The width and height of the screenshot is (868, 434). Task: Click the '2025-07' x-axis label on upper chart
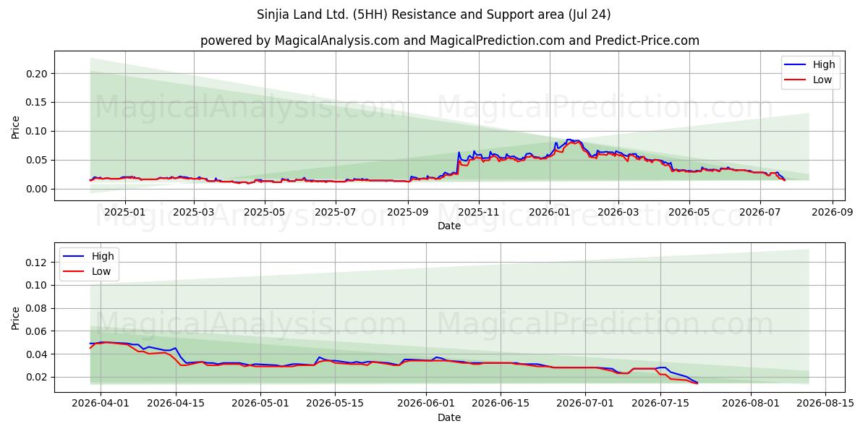[x=336, y=212]
